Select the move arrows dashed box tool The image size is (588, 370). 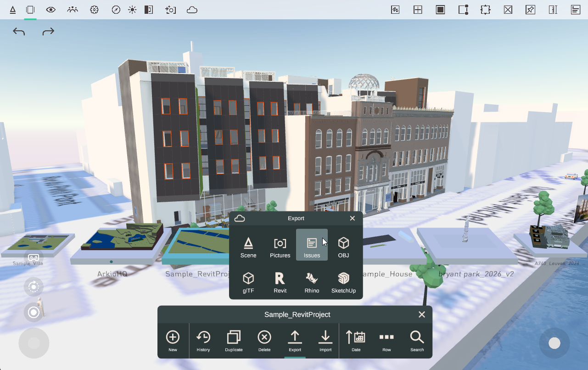(x=486, y=10)
